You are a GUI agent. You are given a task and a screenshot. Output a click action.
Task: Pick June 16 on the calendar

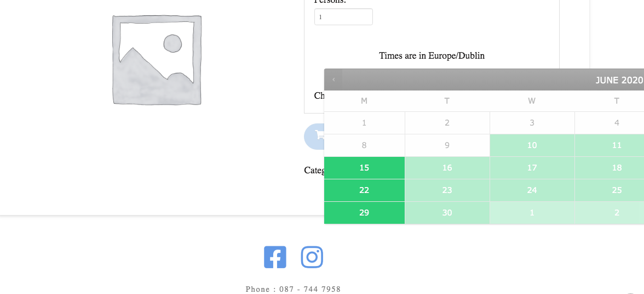pyautogui.click(x=447, y=168)
